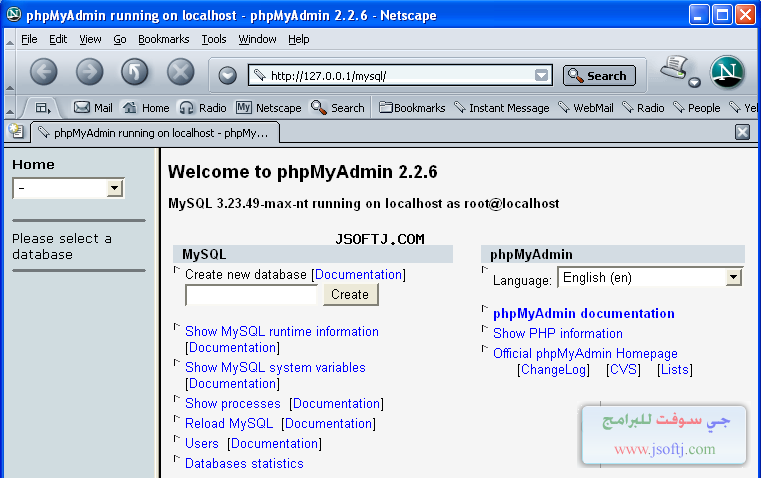Click the Home link in left frame
The image size is (761, 478).
point(33,165)
